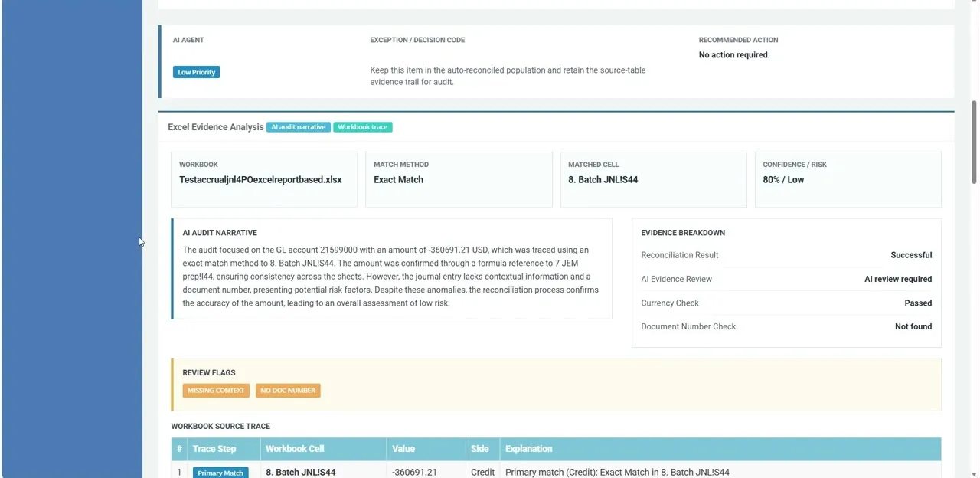Click the WORKBOOK SOURCE TRACE heading
This screenshot has height=478, width=980.
(220, 427)
